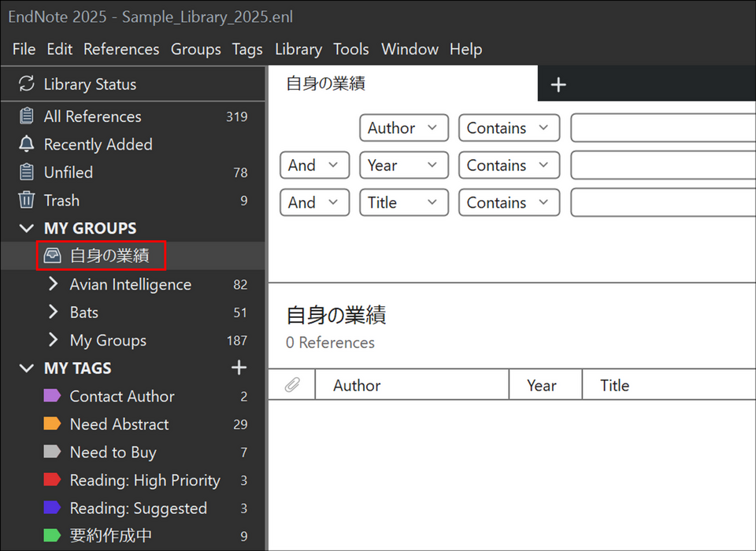Open the File menu
Viewport: 756px width, 551px height.
click(24, 49)
